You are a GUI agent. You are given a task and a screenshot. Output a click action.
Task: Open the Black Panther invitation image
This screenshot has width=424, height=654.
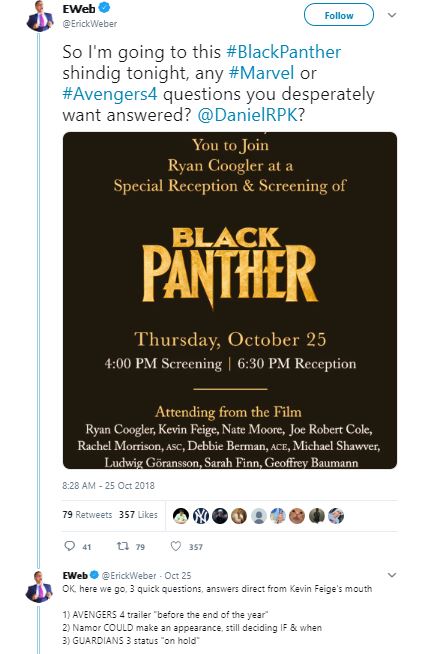click(x=230, y=300)
